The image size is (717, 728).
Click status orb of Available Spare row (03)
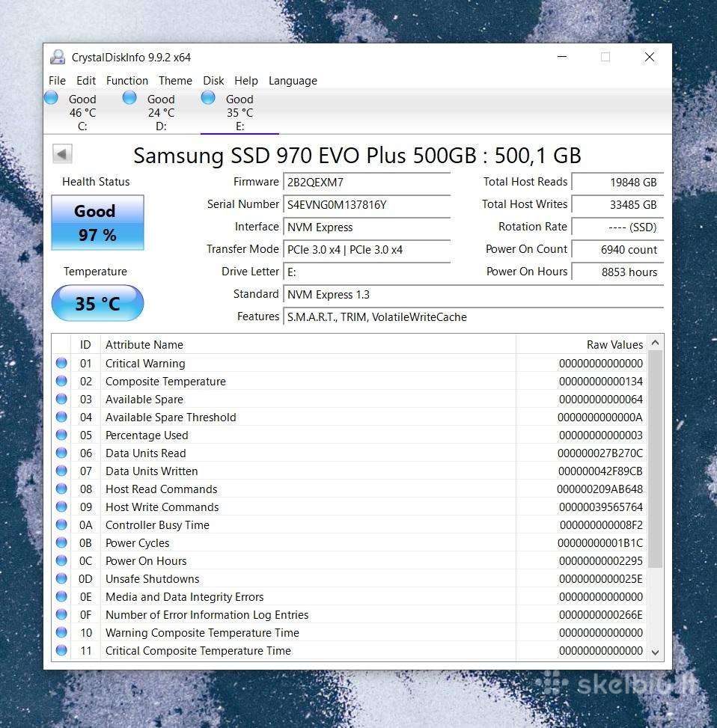tap(61, 399)
